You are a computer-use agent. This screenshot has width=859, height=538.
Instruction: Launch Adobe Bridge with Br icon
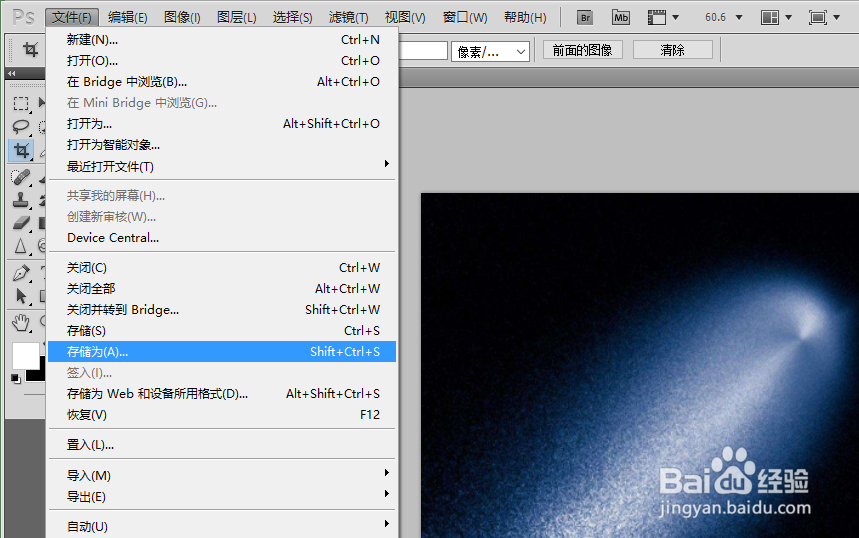[585, 18]
